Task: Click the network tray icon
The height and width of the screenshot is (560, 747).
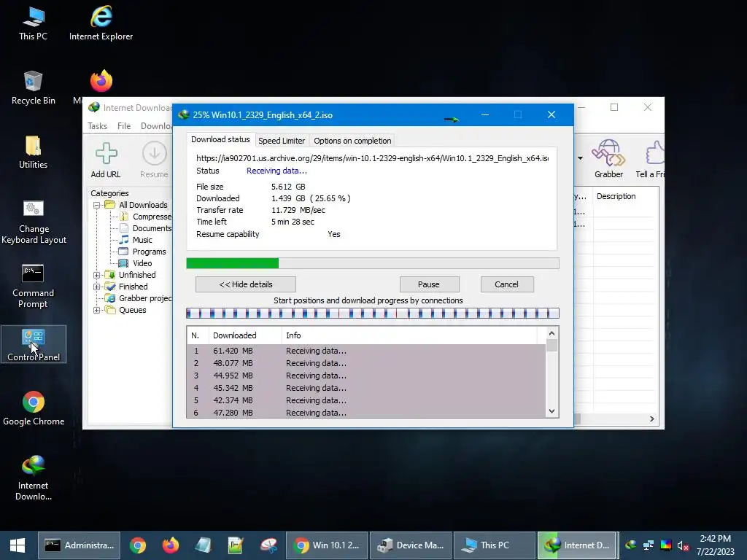Action: tap(649, 545)
